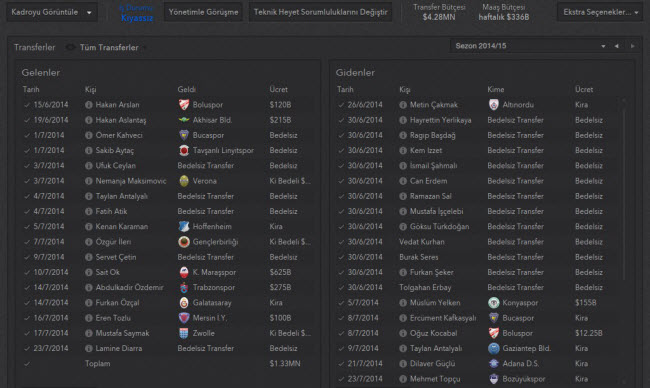
Task: Open info icon next to Lamine Diarra
Action: click(x=88, y=349)
